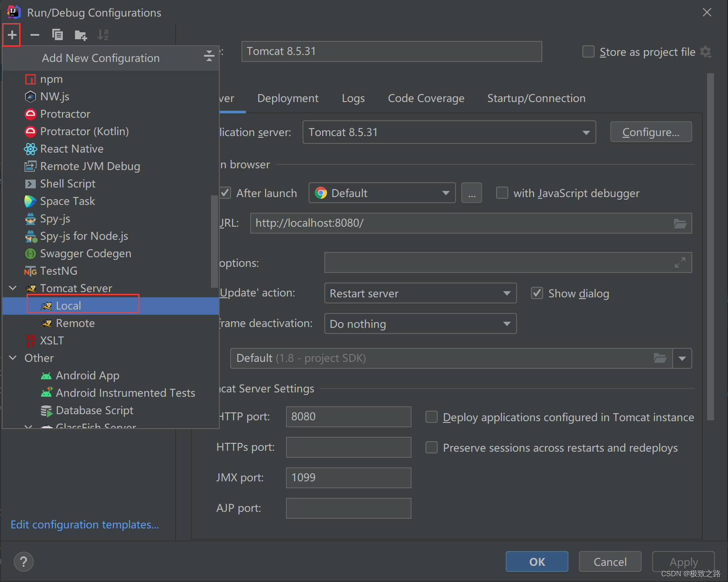
Task: Click the Create New Folder icon
Action: 81,35
